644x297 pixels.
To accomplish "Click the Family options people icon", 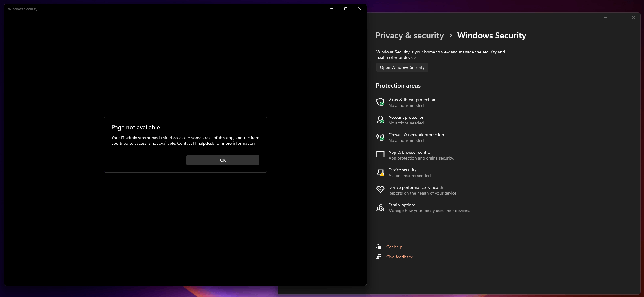I will coord(380,208).
